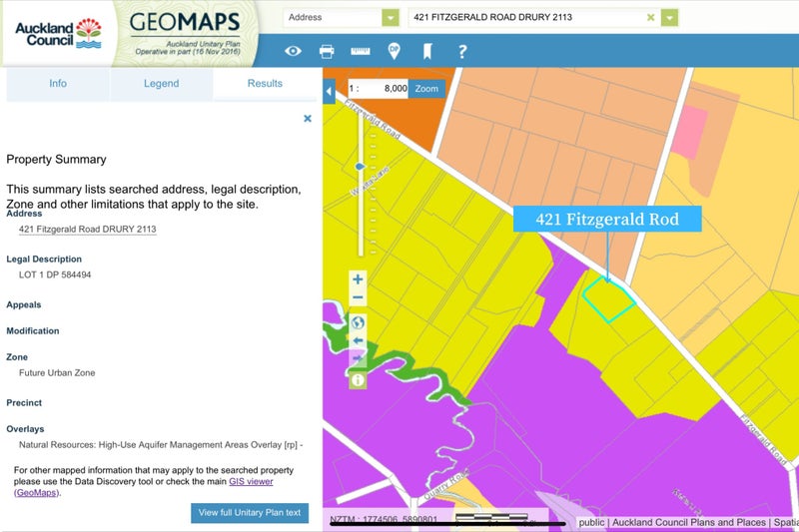Switch to the Info tab
This screenshot has width=799, height=532.
[58, 84]
